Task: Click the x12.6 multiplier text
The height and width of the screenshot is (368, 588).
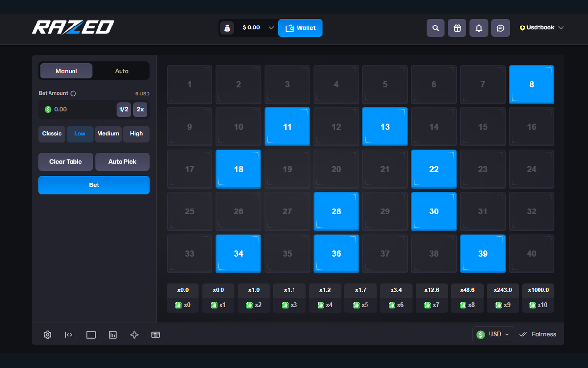Action: 432,290
